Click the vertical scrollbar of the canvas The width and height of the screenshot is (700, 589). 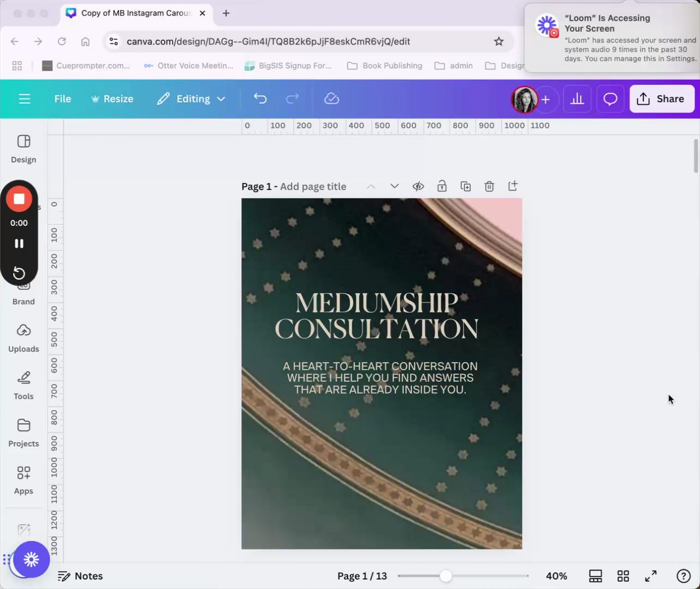696,156
